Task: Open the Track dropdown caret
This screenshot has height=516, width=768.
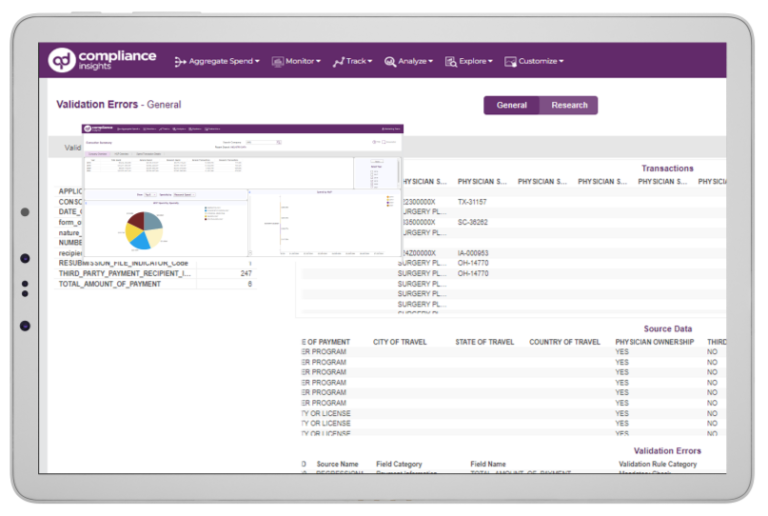Action: pos(370,62)
